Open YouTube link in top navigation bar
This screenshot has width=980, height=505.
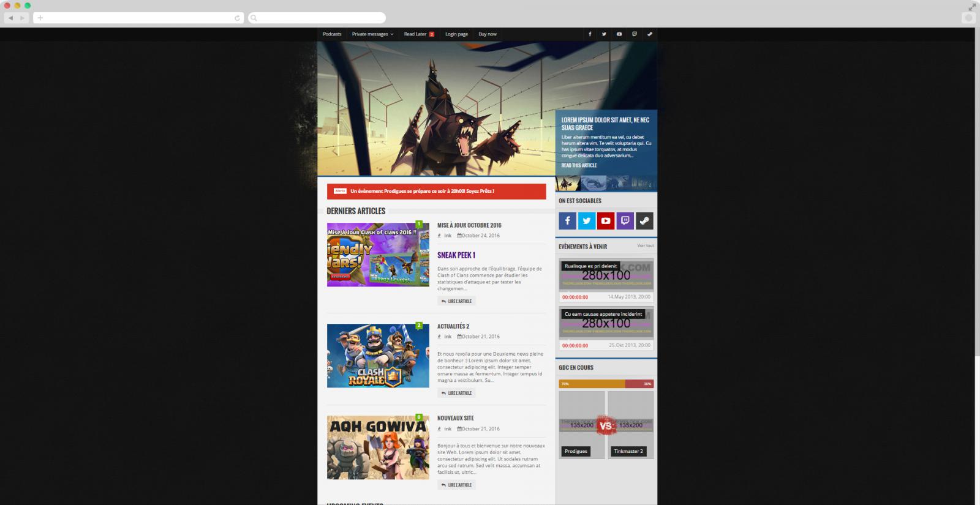pyautogui.click(x=619, y=34)
